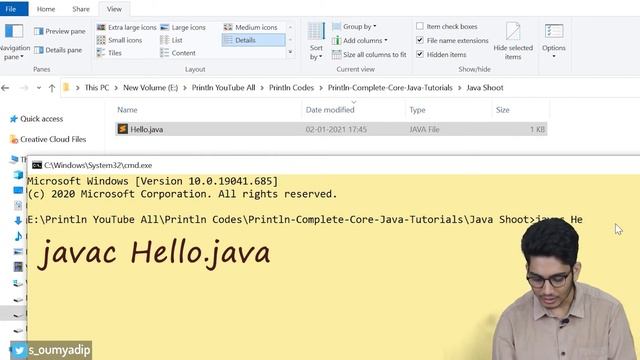
Task: Choose Content layout
Action: (x=178, y=53)
